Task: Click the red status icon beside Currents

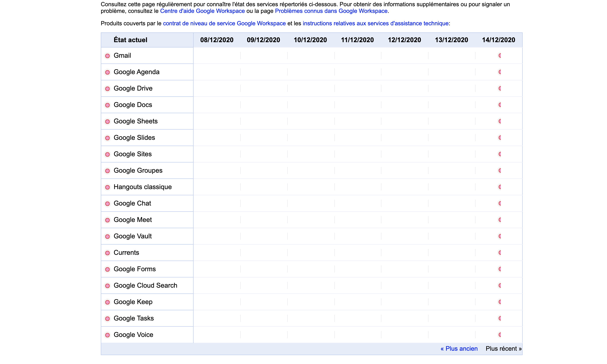Action: pos(107,253)
